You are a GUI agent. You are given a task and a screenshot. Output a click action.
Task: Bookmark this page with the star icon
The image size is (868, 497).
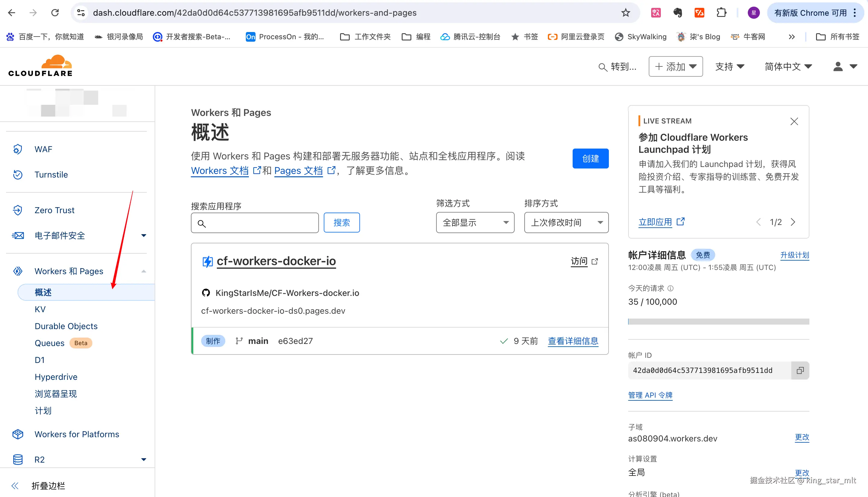click(625, 13)
